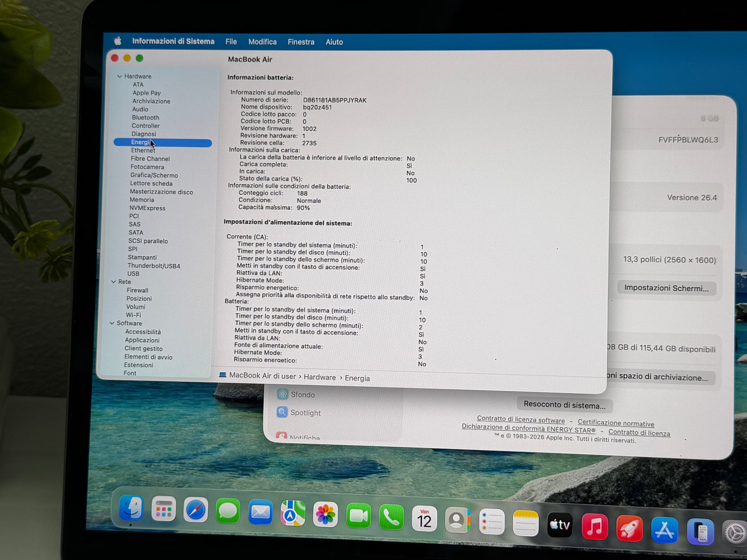The width and height of the screenshot is (747, 560).
Task: Open Launchpad apps grid in Dock
Action: coord(163,509)
